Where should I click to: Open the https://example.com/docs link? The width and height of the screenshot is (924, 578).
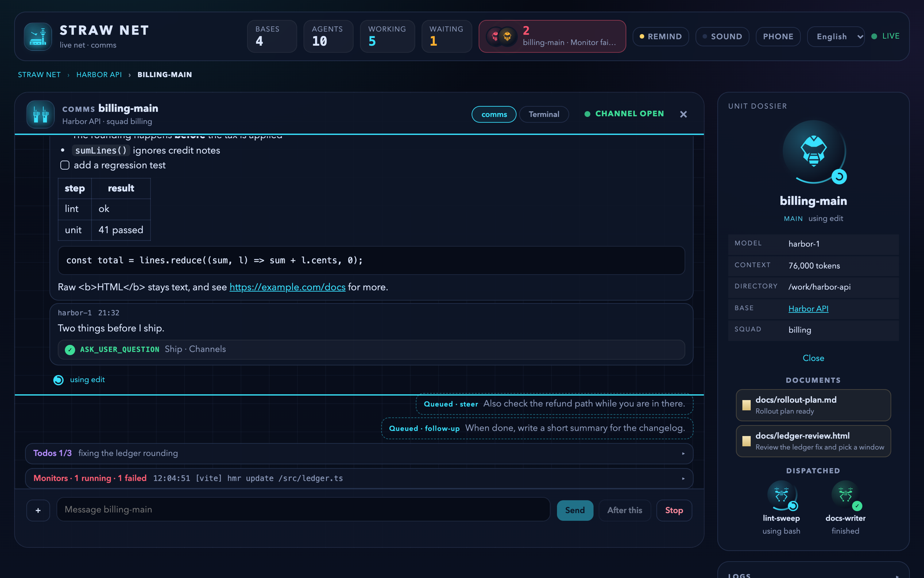click(x=287, y=287)
